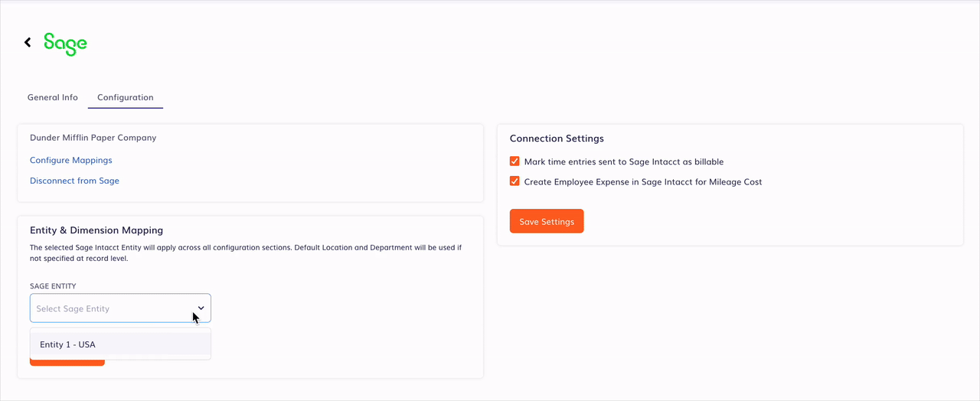This screenshot has height=401, width=980.
Task: Choose Entity 1 - USA option
Action: coord(120,344)
